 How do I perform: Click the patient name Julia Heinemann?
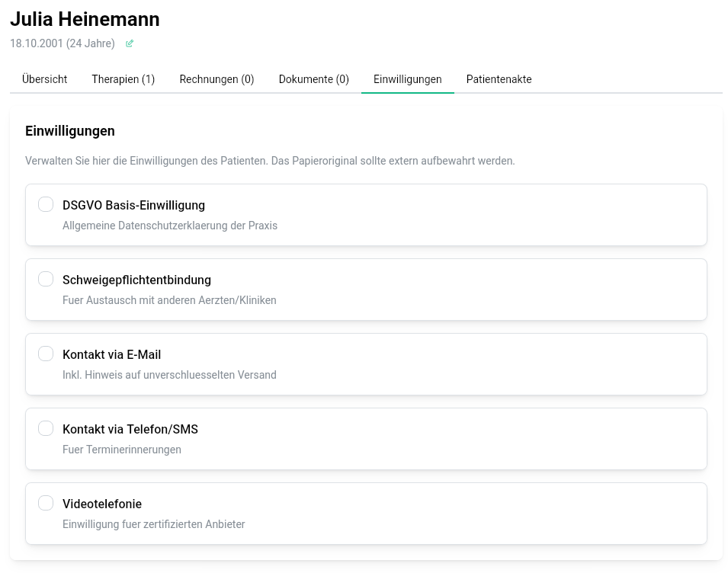(x=85, y=20)
